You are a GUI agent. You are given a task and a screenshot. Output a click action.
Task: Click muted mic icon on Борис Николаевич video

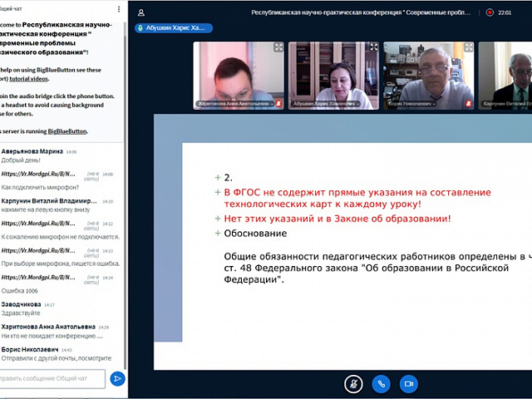coord(468,105)
